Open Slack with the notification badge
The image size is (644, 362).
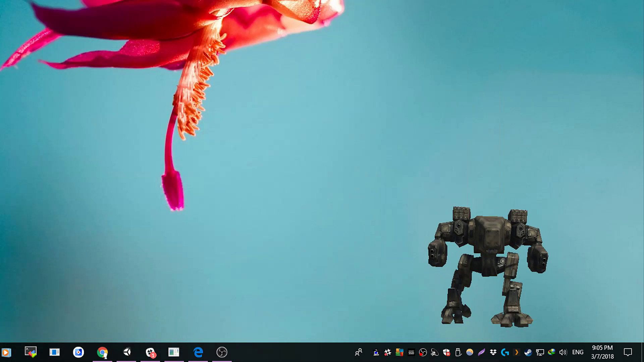point(151,352)
